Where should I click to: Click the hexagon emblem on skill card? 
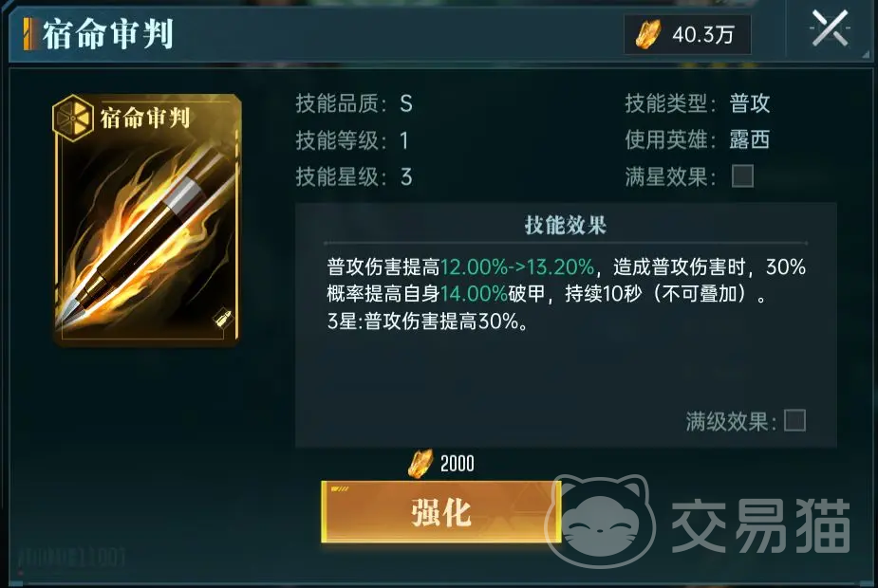(72, 118)
